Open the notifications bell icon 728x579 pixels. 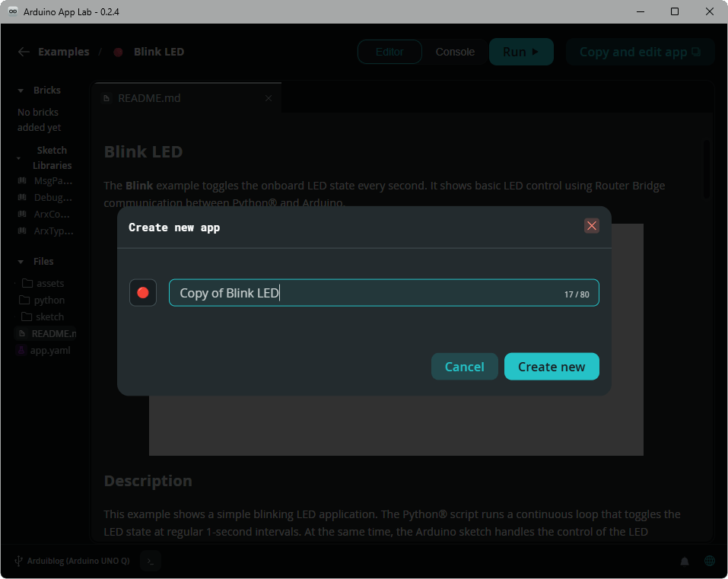coord(685,562)
